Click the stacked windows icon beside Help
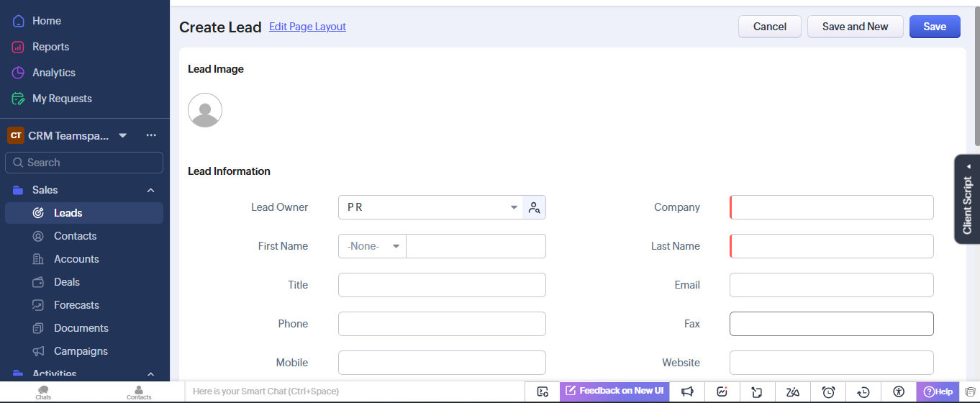 tap(969, 391)
